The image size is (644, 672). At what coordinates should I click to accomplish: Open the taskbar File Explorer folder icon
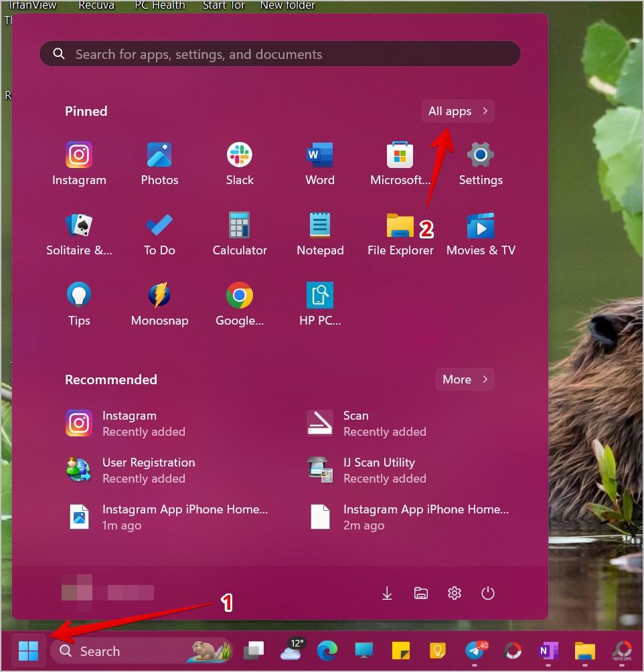(x=585, y=651)
